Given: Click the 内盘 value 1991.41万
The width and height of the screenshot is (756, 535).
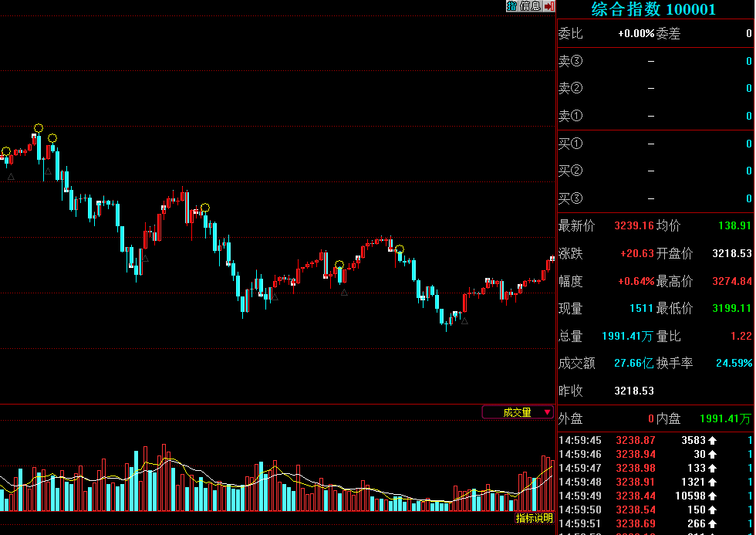Looking at the screenshot, I should point(726,418).
